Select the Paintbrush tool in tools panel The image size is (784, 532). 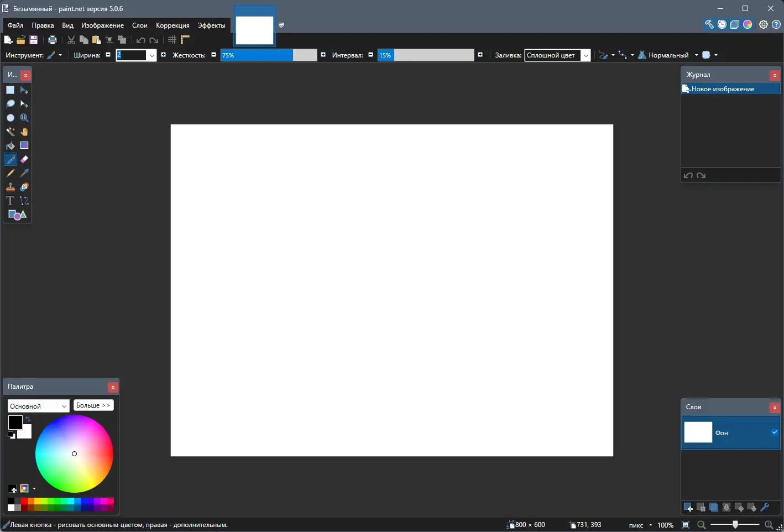click(10, 159)
